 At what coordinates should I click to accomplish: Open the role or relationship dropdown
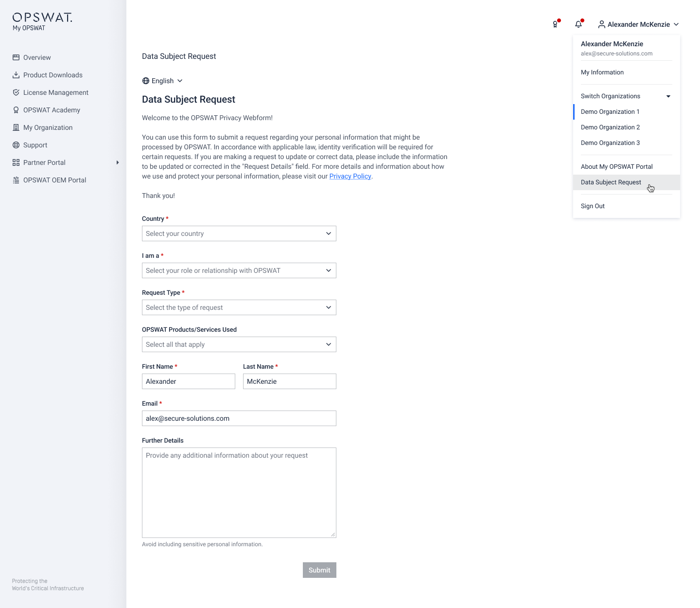239,270
